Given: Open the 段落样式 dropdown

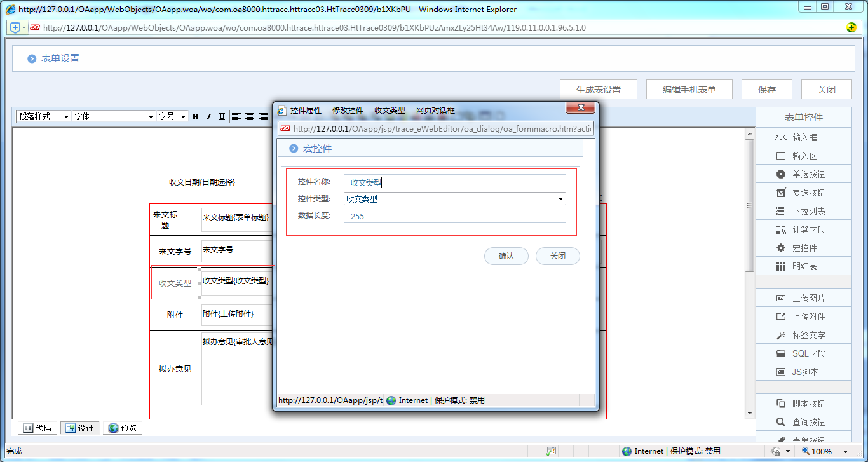Looking at the screenshot, I should pyautogui.click(x=43, y=116).
